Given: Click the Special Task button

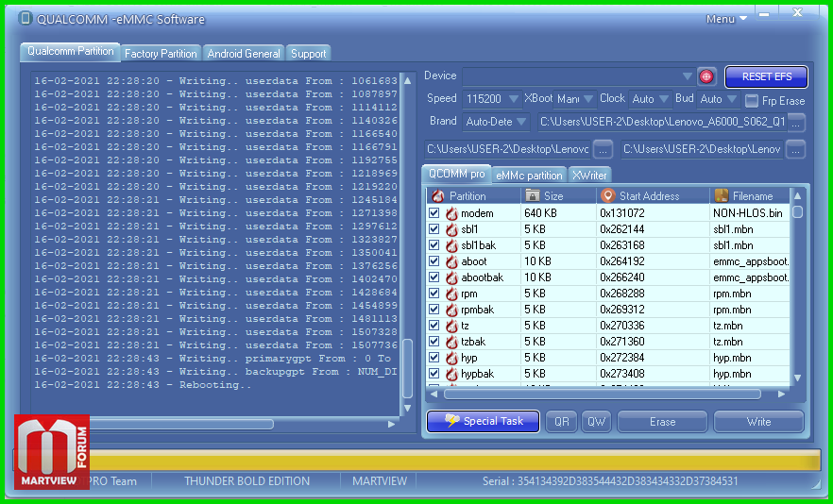Looking at the screenshot, I should pos(483,421).
